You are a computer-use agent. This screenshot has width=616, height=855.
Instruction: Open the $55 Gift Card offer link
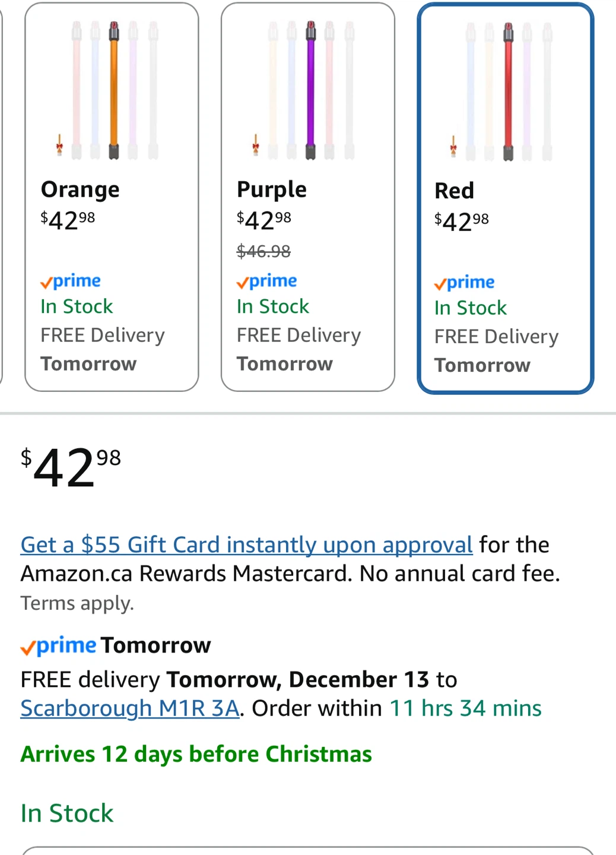click(246, 544)
